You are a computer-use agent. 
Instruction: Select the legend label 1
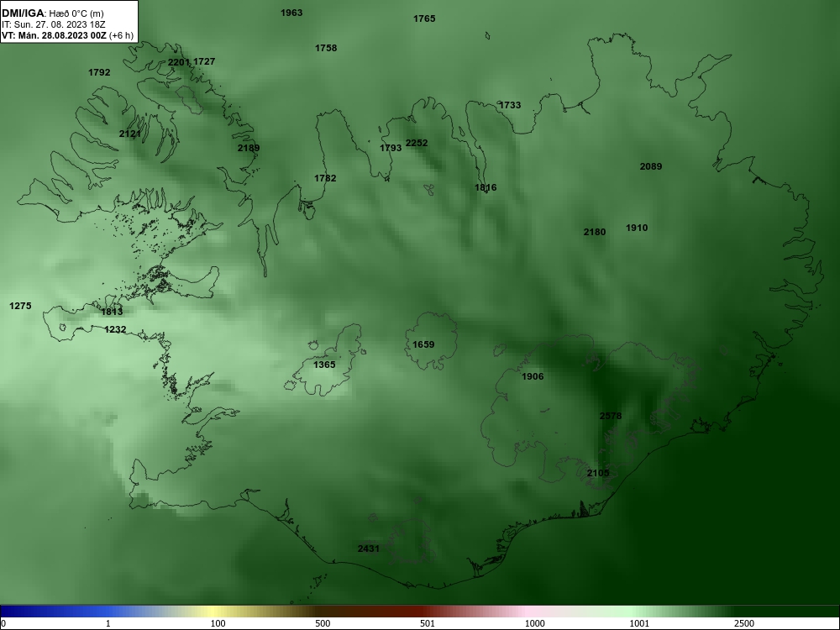[x=108, y=623]
